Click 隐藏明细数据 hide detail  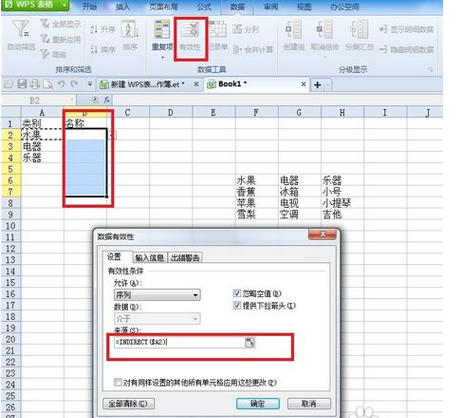click(x=406, y=49)
